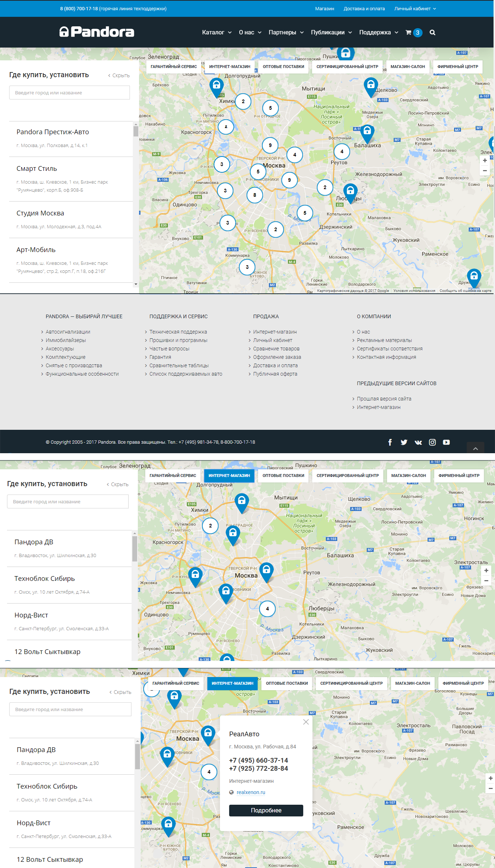Expand the Каталог menu
This screenshot has width=495, height=868.
(x=217, y=33)
